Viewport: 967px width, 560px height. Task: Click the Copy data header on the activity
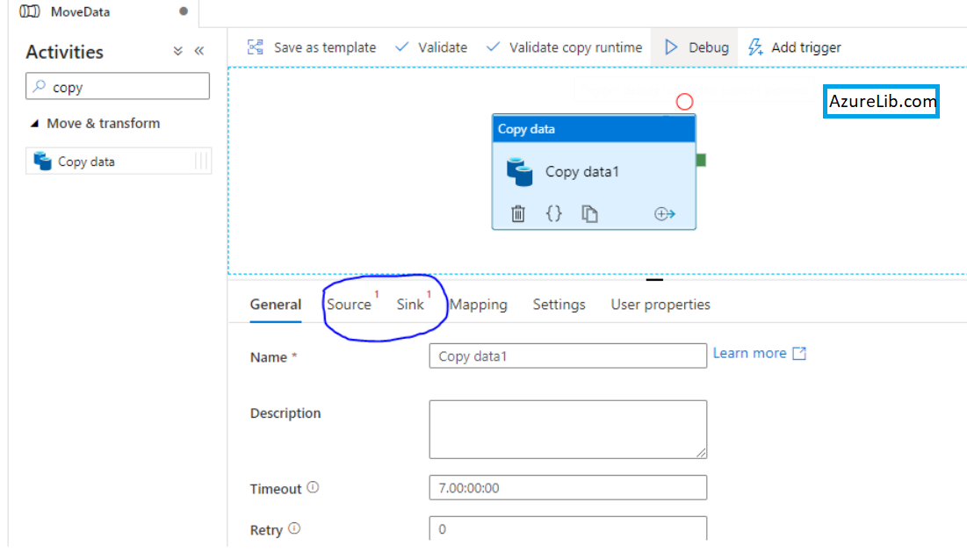coord(594,129)
